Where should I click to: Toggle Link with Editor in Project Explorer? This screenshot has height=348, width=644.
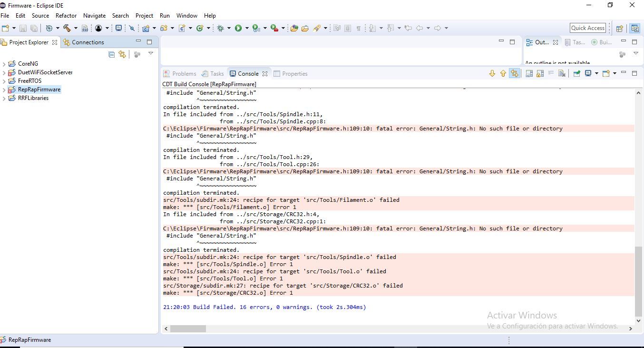pos(122,54)
